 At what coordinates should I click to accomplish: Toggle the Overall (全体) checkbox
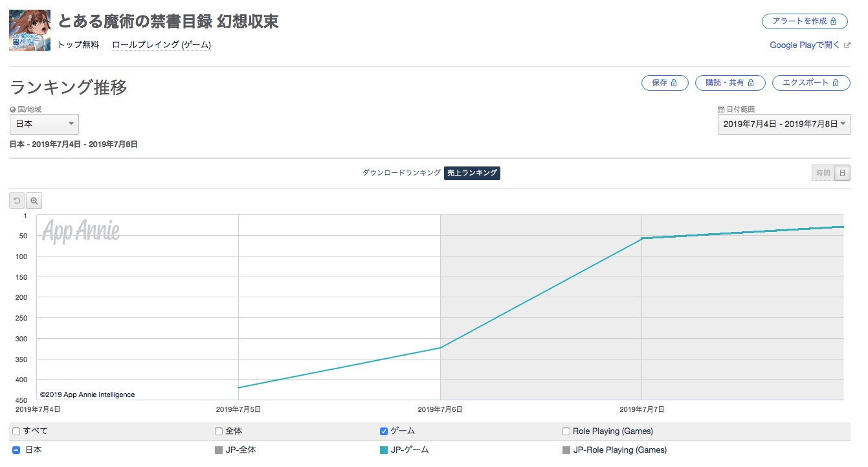point(219,431)
